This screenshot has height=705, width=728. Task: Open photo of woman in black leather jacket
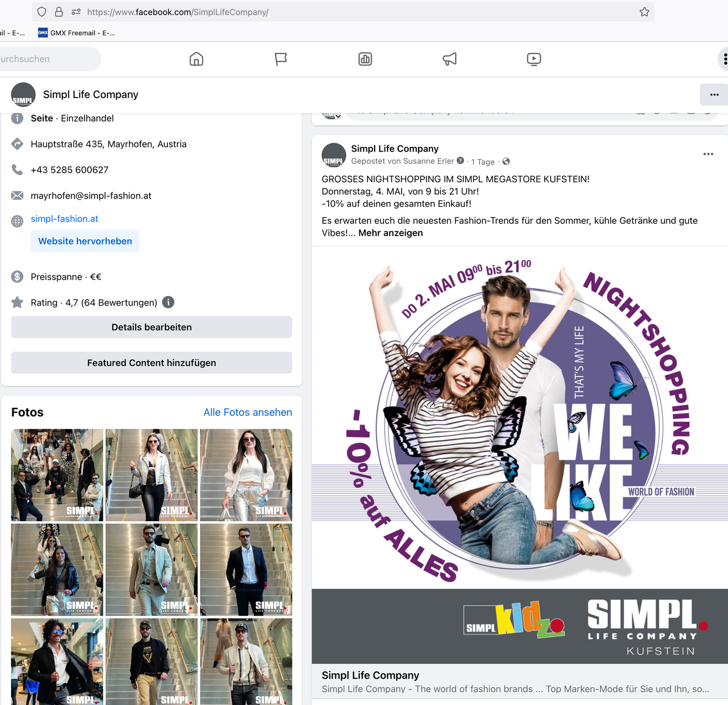pyautogui.click(x=57, y=569)
